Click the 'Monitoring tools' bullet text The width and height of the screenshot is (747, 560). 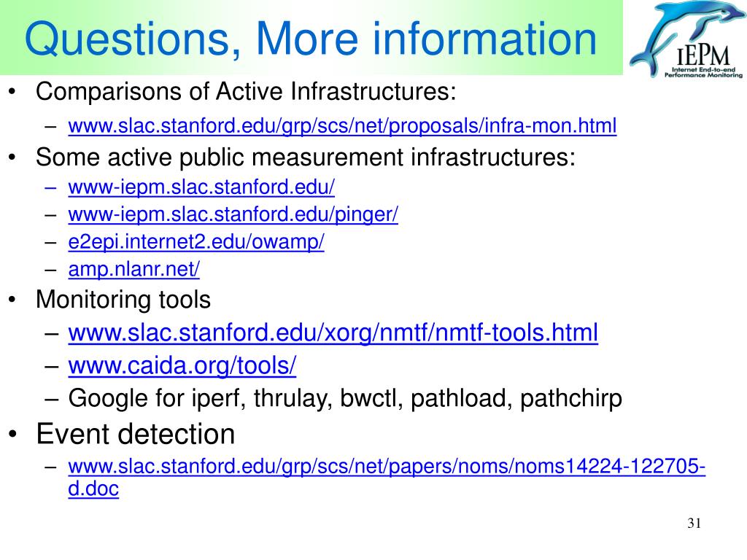pos(123,300)
